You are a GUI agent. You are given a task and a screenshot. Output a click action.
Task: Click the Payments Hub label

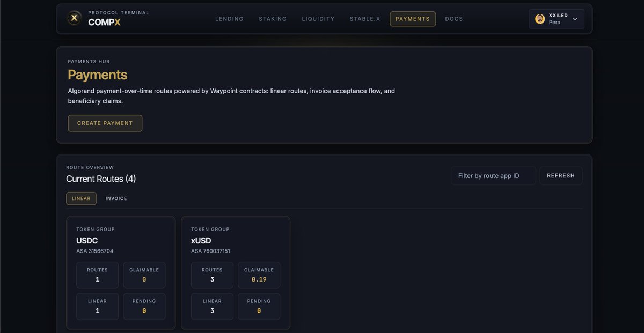[x=89, y=62]
